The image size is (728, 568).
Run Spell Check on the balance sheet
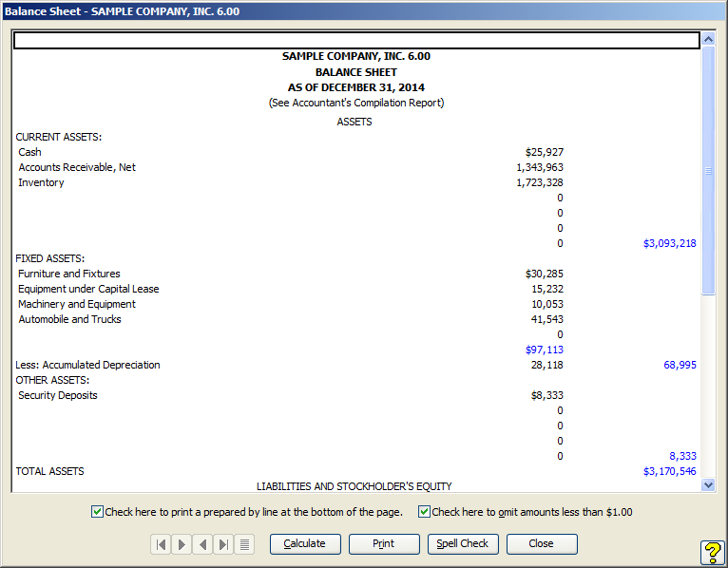pyautogui.click(x=463, y=544)
